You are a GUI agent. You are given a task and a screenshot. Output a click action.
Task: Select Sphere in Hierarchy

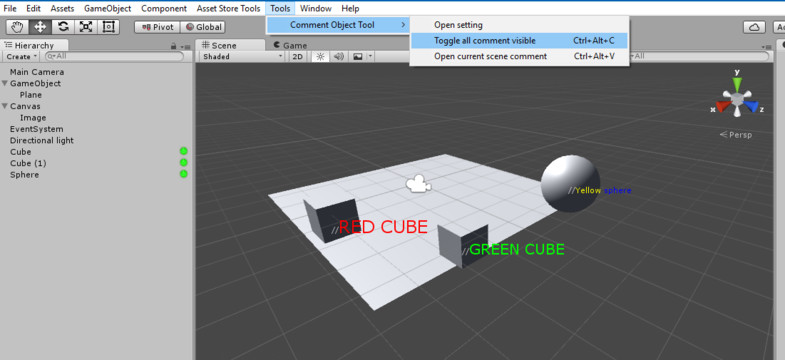(25, 175)
